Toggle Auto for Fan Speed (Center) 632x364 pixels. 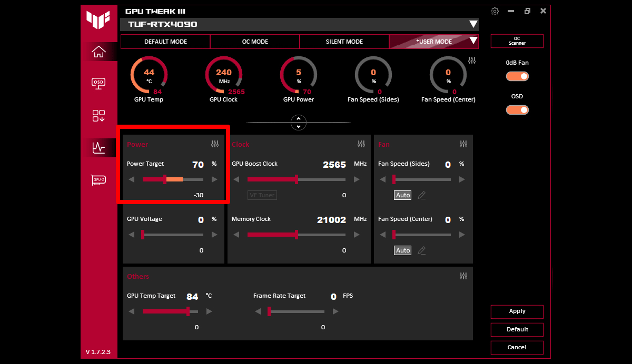click(x=403, y=250)
